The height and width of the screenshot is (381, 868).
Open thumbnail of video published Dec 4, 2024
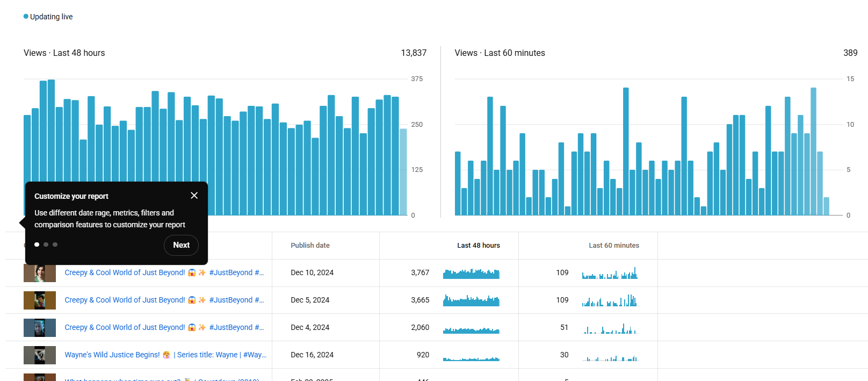pos(40,328)
